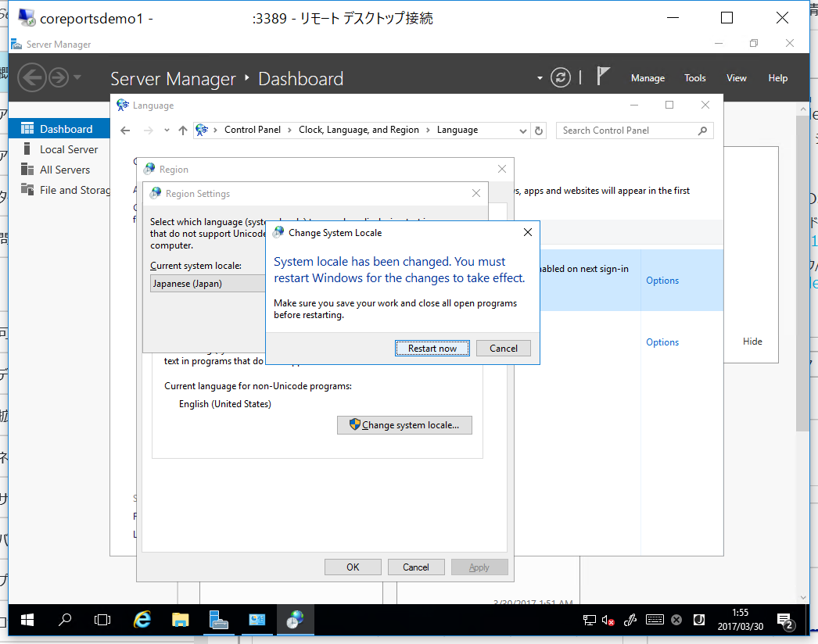Switch to Server Manager taskbar icon
The image size is (818, 644).
click(x=219, y=620)
